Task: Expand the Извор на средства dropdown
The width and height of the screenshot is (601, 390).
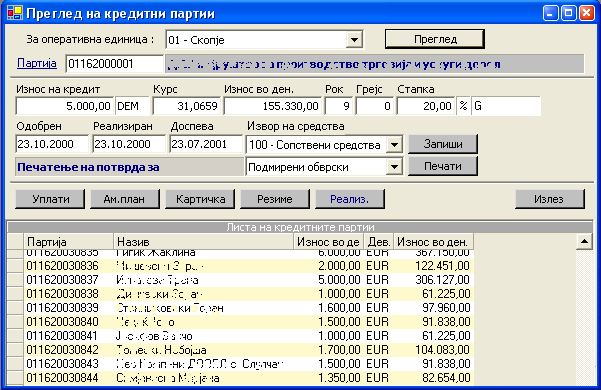Action: [394, 145]
